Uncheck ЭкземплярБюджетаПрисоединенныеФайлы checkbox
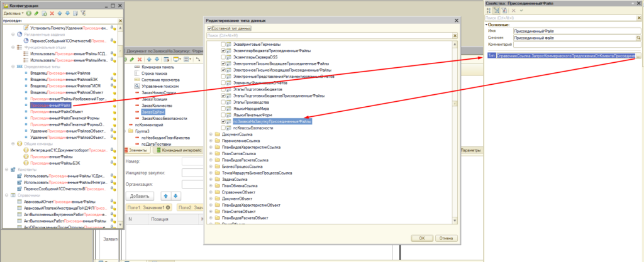Viewport: 644px width, 262px height. tap(223, 51)
